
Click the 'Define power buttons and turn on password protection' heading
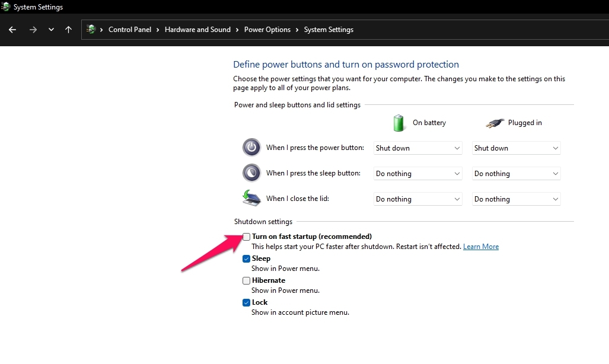pyautogui.click(x=346, y=65)
